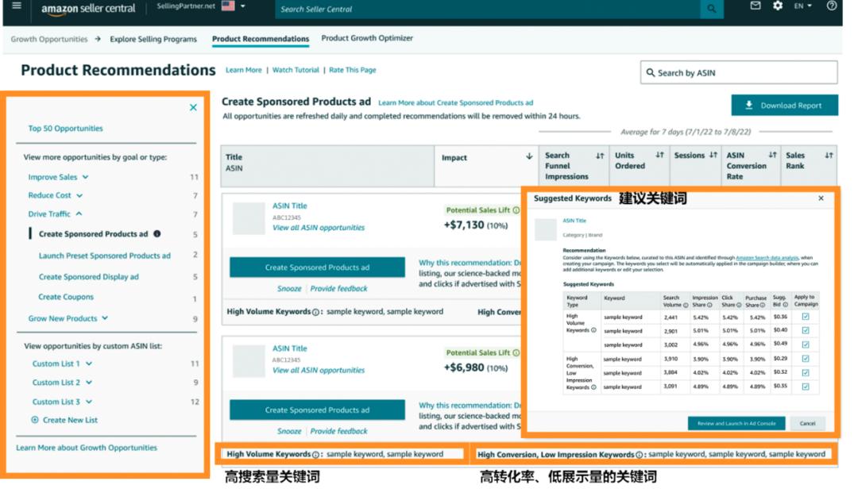Sort ASIN Conversion Rate column

click(772, 156)
